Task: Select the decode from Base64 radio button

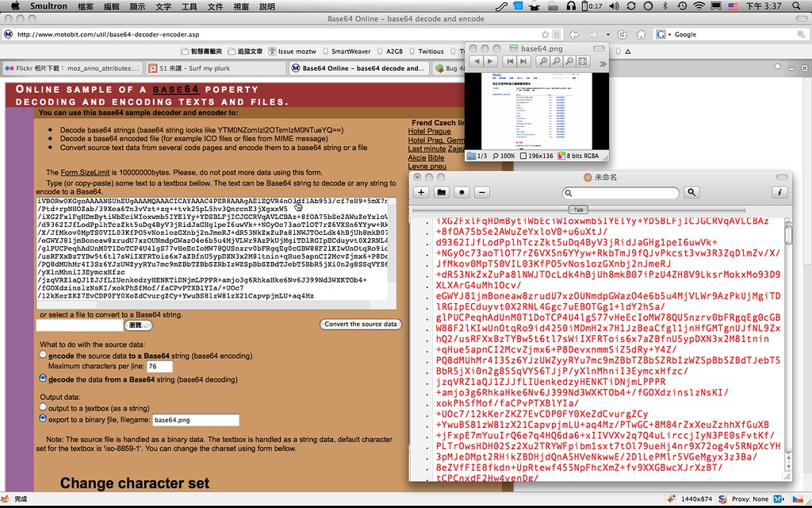Action: [43, 379]
